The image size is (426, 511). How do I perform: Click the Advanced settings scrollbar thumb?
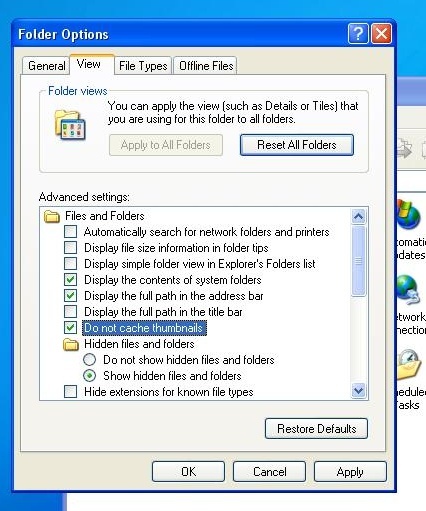[358, 261]
